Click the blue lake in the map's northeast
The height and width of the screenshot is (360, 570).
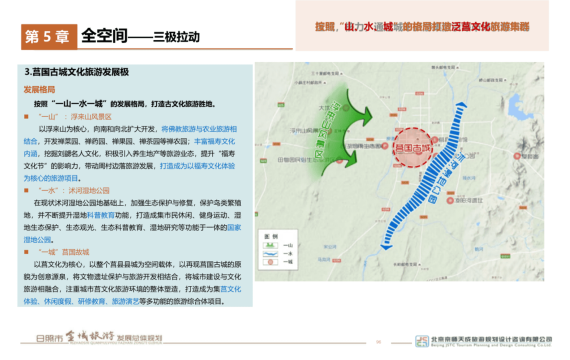click(515, 105)
